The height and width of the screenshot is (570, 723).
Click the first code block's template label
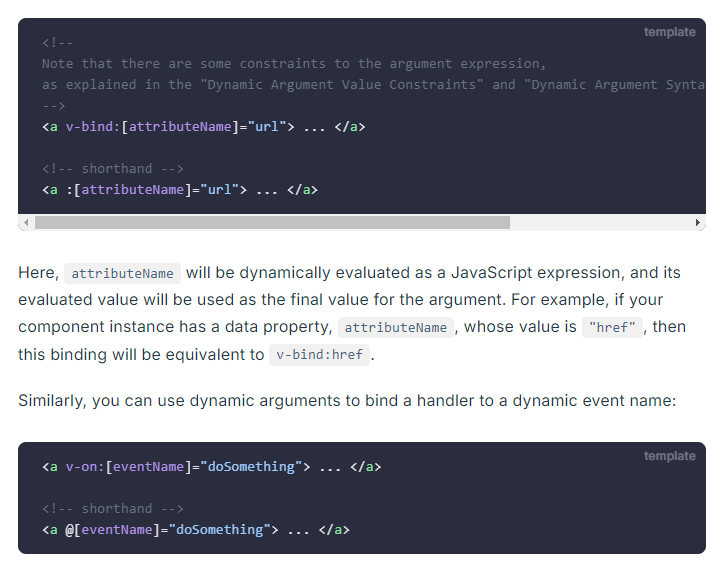click(x=670, y=32)
